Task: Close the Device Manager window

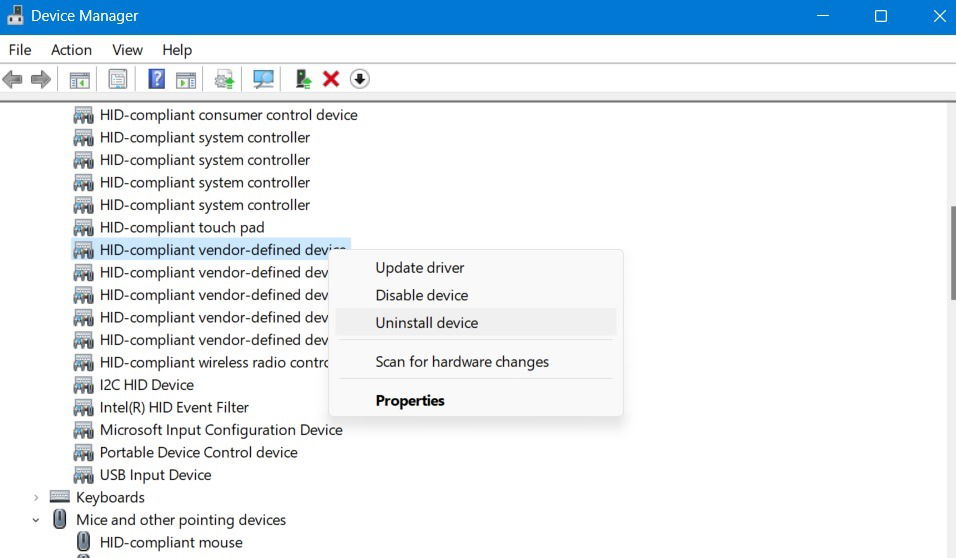Action: 939,16
